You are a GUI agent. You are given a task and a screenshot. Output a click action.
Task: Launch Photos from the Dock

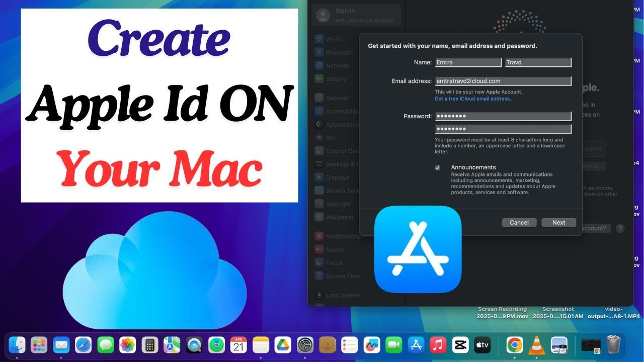pos(128,345)
